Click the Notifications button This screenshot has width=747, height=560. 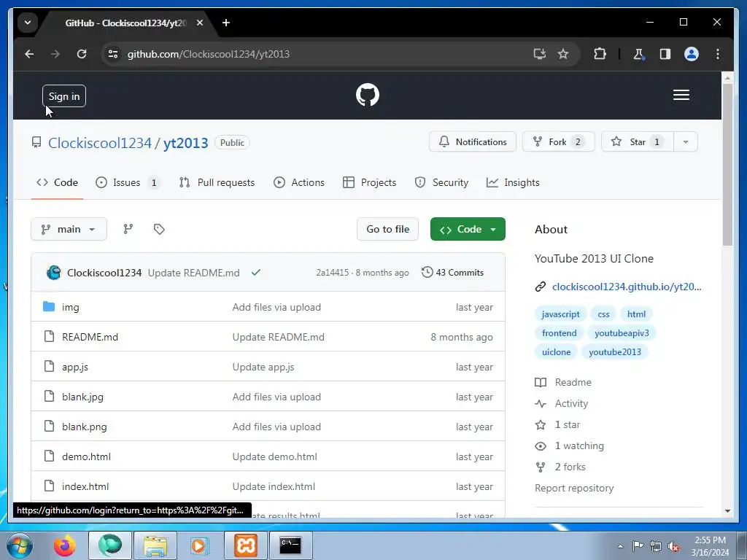[473, 142]
